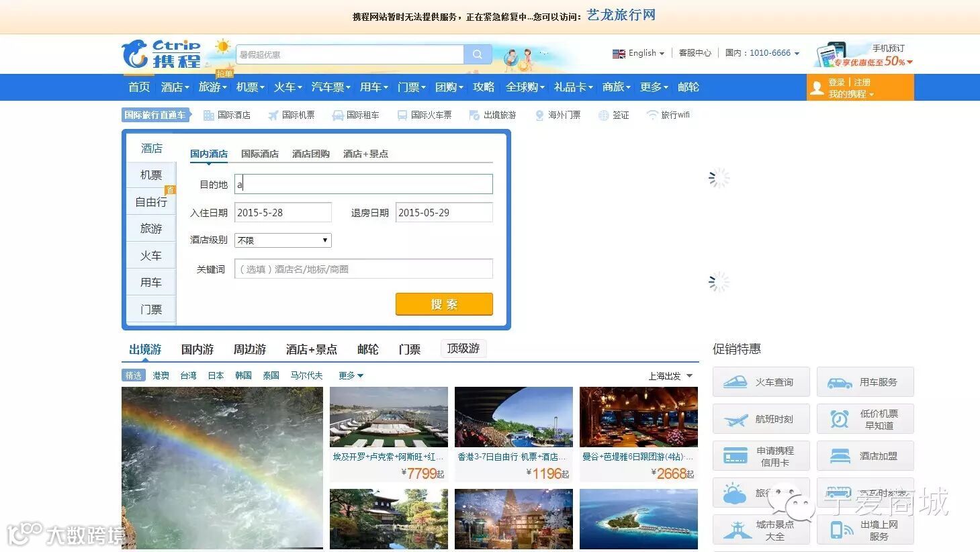Viewport: 980px width, 552px height.
Task: Click the 用车服务 car icon tile
Action: pyautogui.click(x=865, y=382)
